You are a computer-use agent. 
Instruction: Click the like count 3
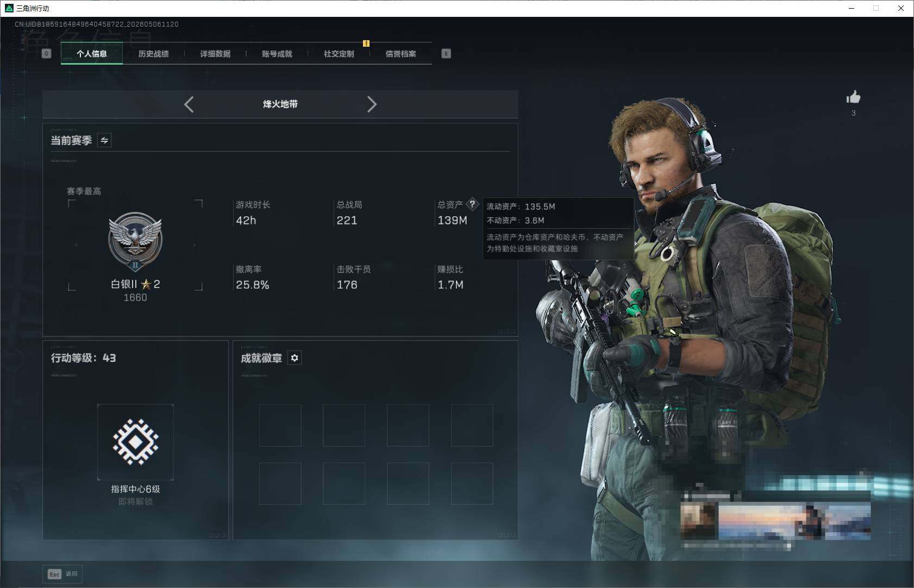(853, 113)
